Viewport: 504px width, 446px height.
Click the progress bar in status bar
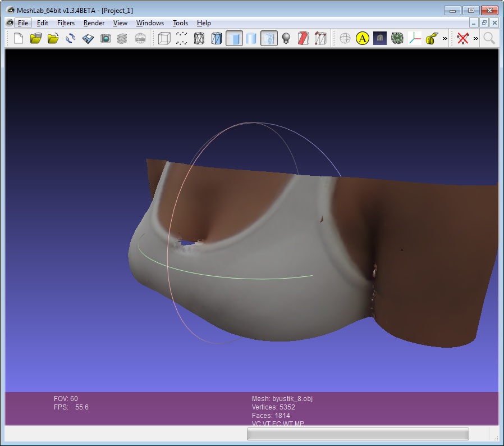click(358, 434)
